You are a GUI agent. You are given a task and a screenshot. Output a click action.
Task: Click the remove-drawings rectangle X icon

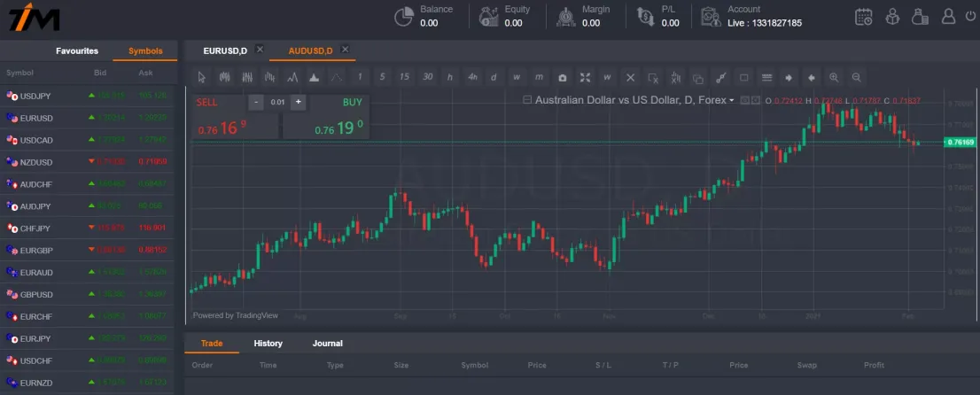[x=653, y=78]
